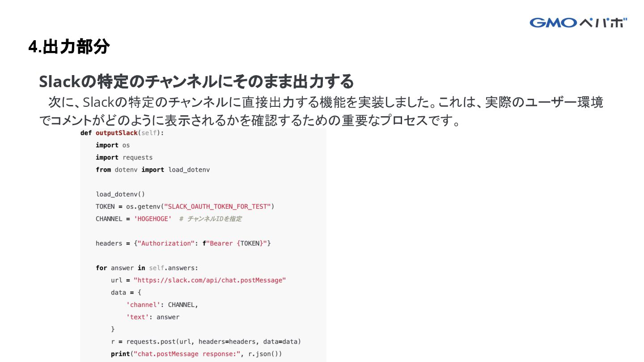Click the "'channel': CHANNEL," line
This screenshot has height=362, width=644.
(x=162, y=305)
